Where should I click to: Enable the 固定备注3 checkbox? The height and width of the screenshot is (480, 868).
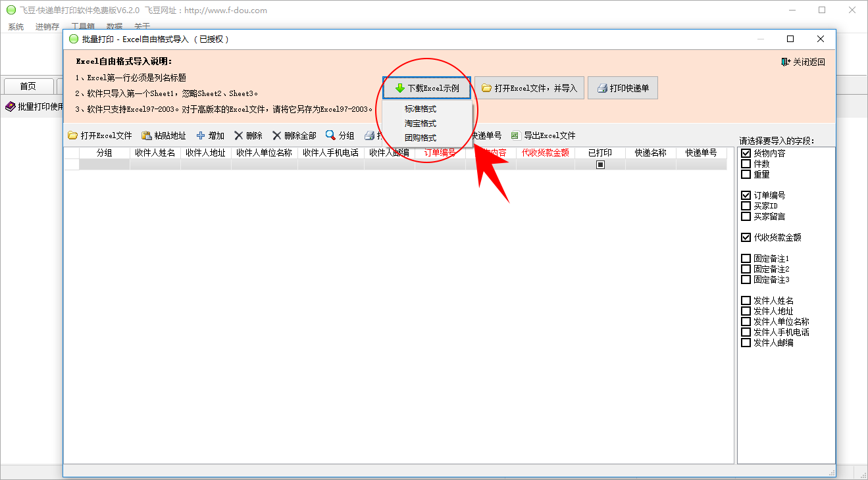tap(746, 279)
